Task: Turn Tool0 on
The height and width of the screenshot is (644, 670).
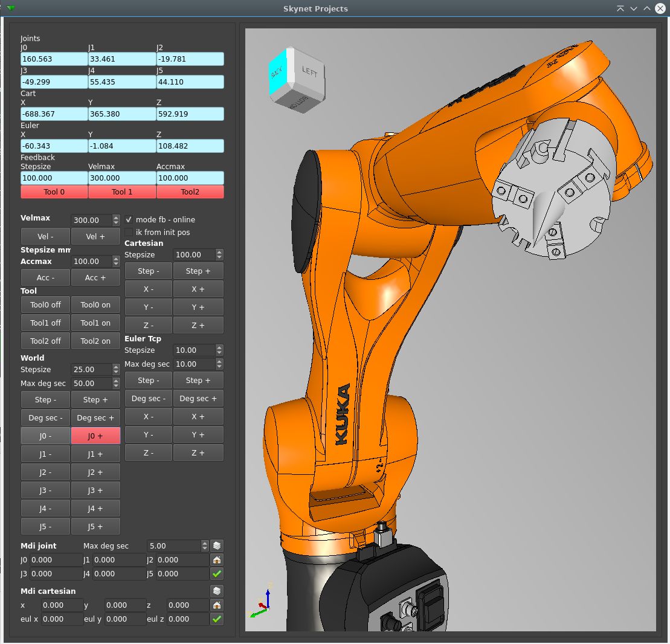Action: (x=95, y=304)
